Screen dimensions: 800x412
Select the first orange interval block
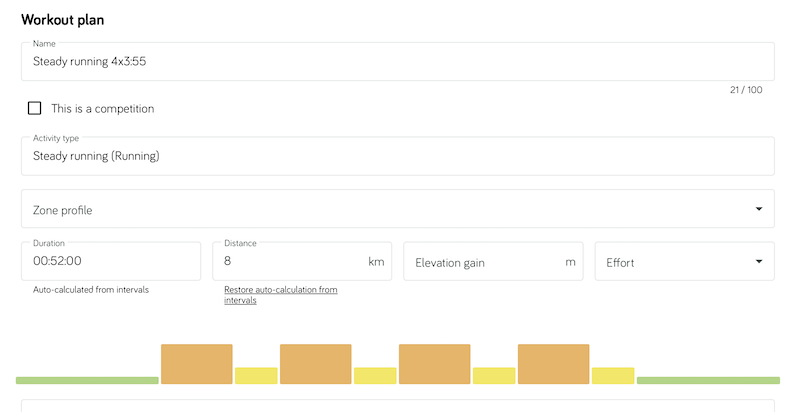coord(197,364)
